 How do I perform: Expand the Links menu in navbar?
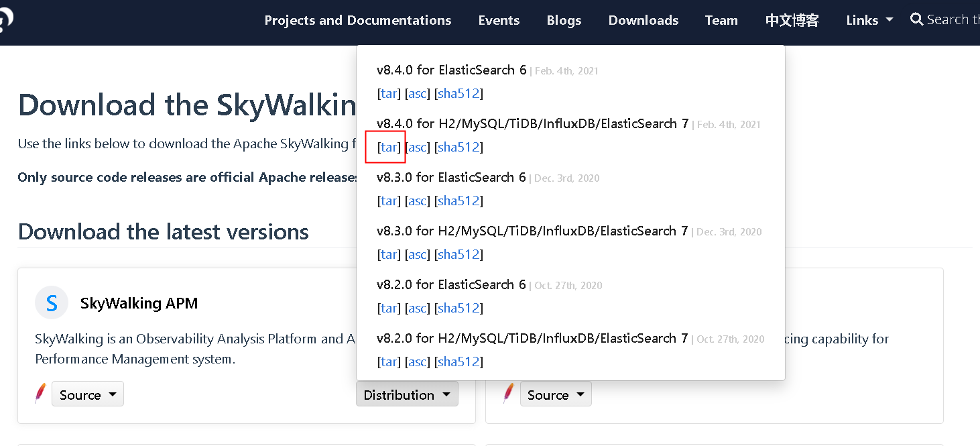869,20
